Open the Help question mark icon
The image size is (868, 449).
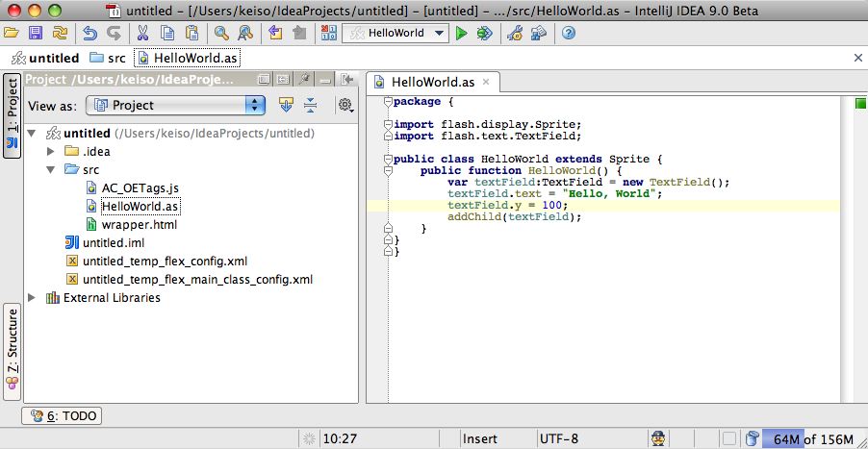(569, 34)
